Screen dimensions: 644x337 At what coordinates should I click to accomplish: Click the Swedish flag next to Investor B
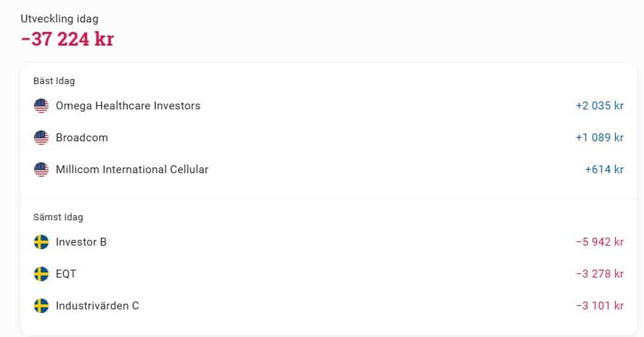tap(41, 242)
